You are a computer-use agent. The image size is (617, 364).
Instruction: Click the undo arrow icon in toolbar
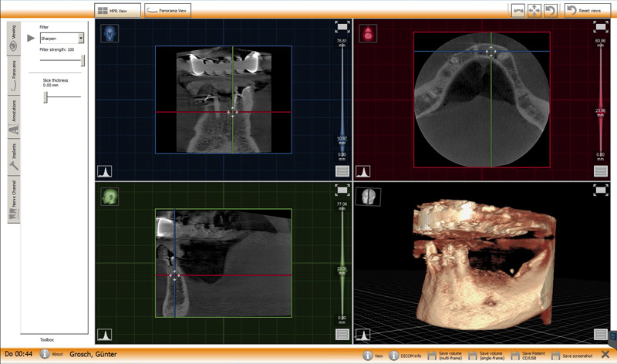click(551, 11)
